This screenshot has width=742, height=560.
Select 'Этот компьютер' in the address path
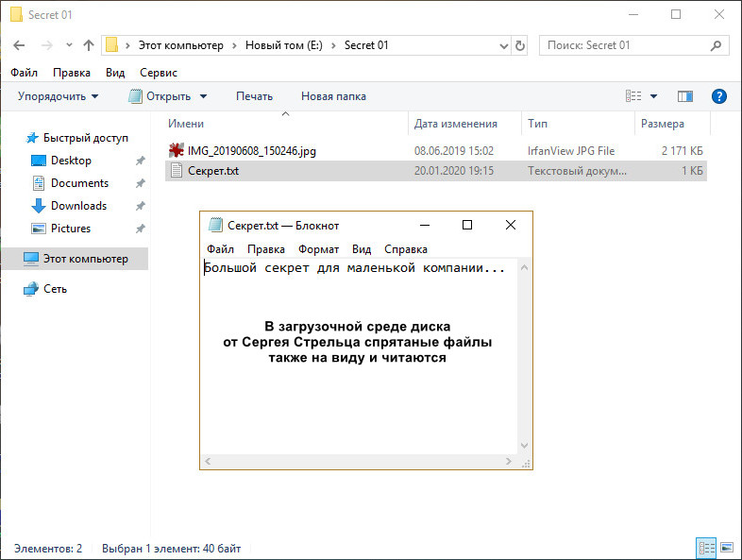pos(180,45)
